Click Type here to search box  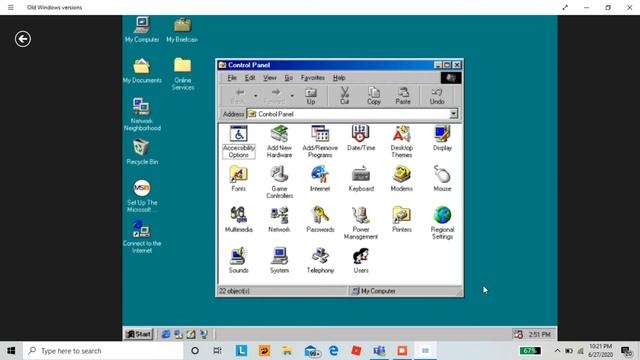[x=103, y=351]
